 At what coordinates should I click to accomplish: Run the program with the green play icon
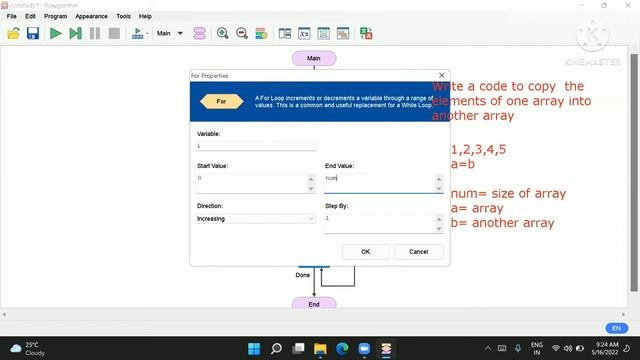click(x=56, y=33)
